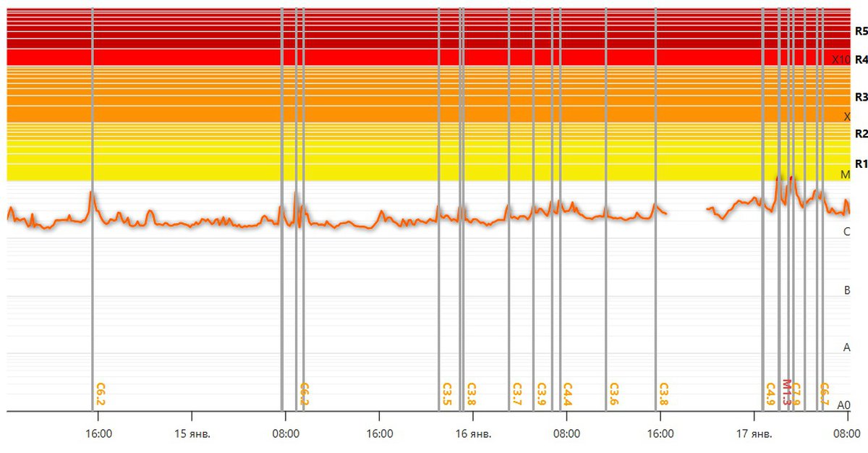Click the X10 flux class axis label
Viewport: 868px width, 453px height.
click(x=841, y=60)
